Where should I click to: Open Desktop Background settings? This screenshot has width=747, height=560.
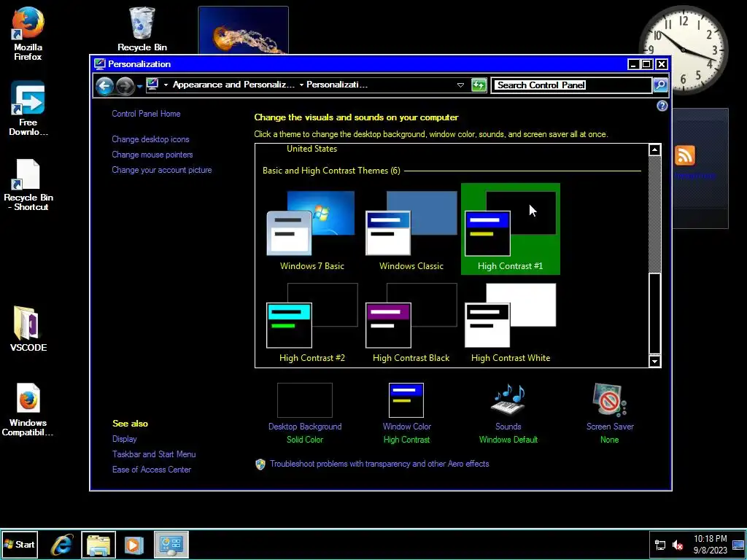pos(305,413)
